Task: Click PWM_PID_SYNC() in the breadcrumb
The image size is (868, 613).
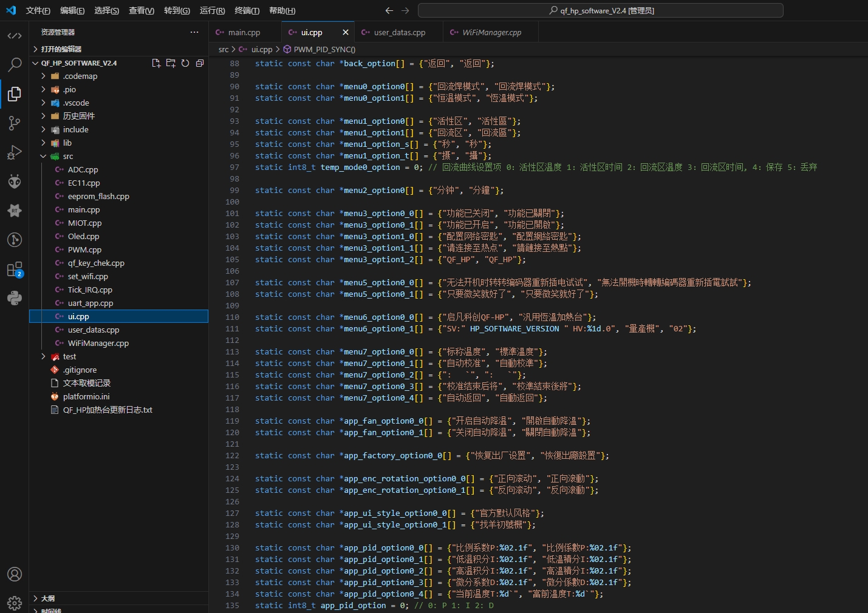Action: [x=324, y=50]
